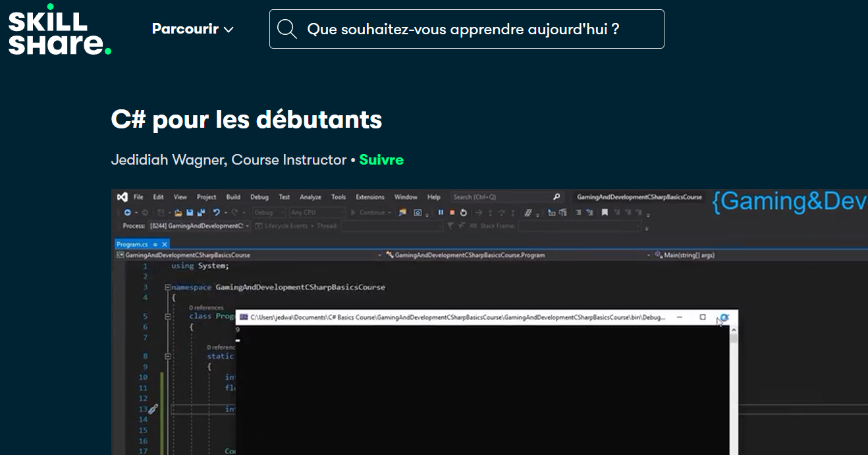Image resolution: width=868 pixels, height=455 pixels.
Task: Open the Window menu in Visual Studio
Action: tap(406, 197)
